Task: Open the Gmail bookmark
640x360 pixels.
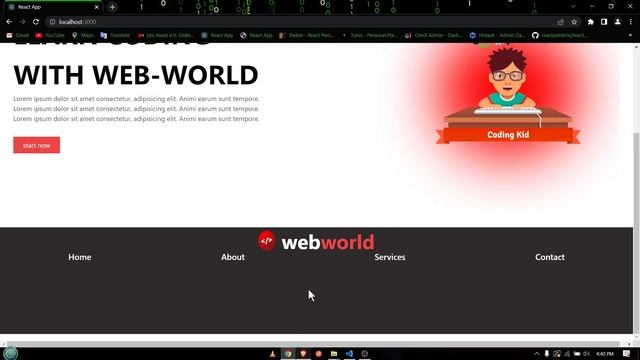Action: point(18,36)
